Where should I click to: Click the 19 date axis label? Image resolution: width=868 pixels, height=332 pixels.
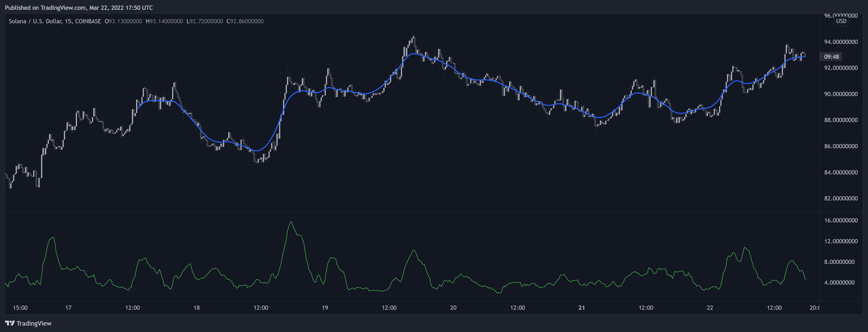pyautogui.click(x=325, y=308)
